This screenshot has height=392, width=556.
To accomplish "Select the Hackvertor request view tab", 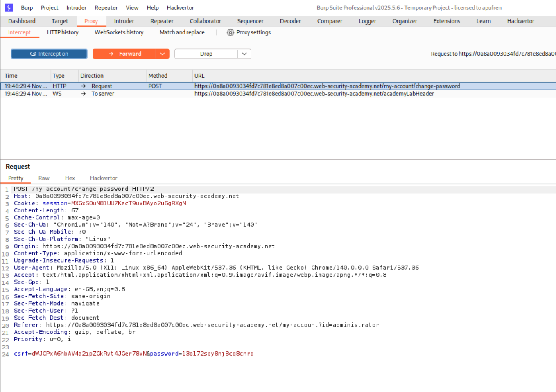I will [104, 178].
